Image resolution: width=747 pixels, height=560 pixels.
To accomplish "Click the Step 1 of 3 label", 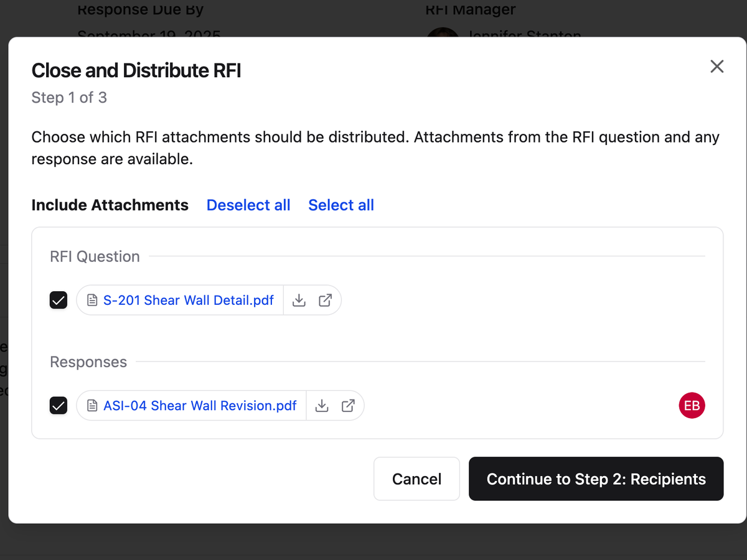I will pos(69,98).
